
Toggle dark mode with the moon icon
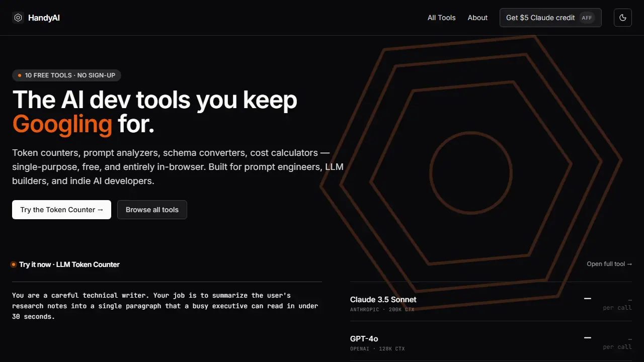tap(623, 18)
